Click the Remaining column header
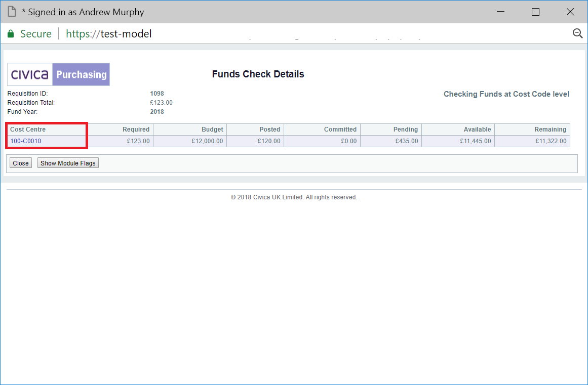The image size is (588, 385). pyautogui.click(x=550, y=130)
